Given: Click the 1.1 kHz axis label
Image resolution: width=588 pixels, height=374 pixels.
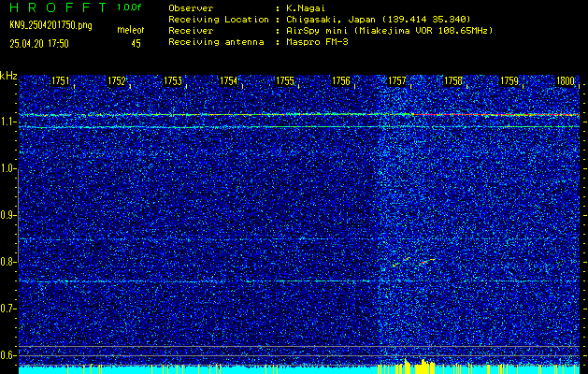Looking at the screenshot, I should (x=7, y=122).
